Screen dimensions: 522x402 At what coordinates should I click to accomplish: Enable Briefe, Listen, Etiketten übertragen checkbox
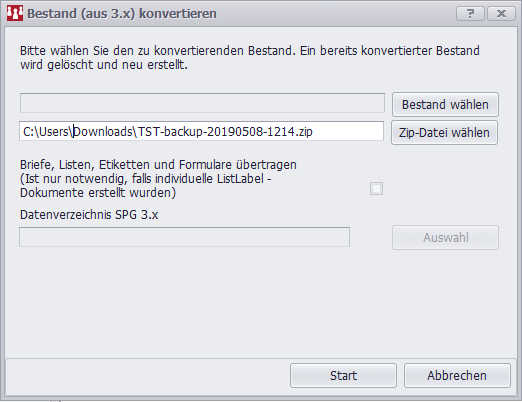tap(376, 189)
